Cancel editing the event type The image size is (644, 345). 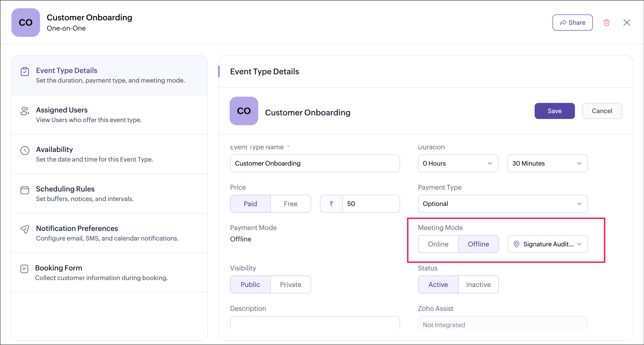click(602, 111)
